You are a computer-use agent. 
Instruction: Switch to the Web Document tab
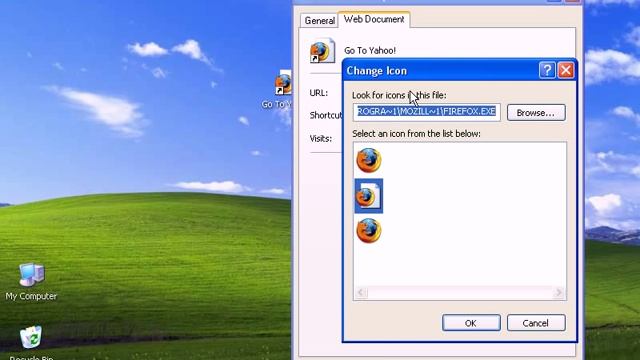pos(374,19)
